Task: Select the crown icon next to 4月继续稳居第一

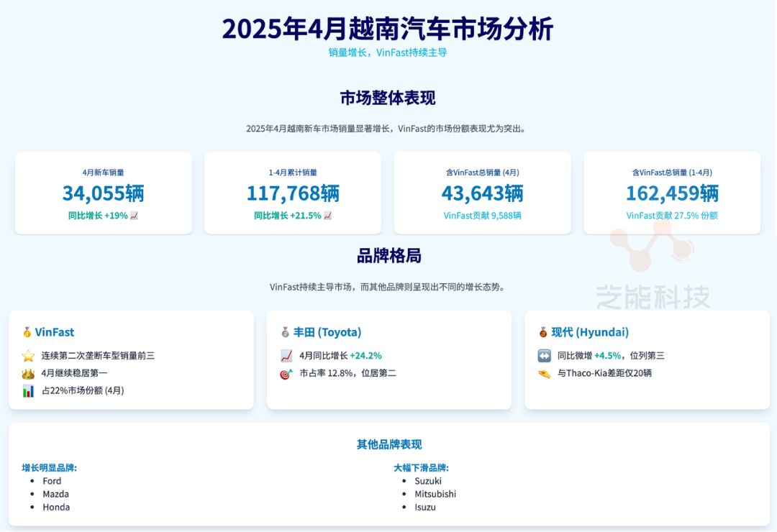Action: coord(28,373)
